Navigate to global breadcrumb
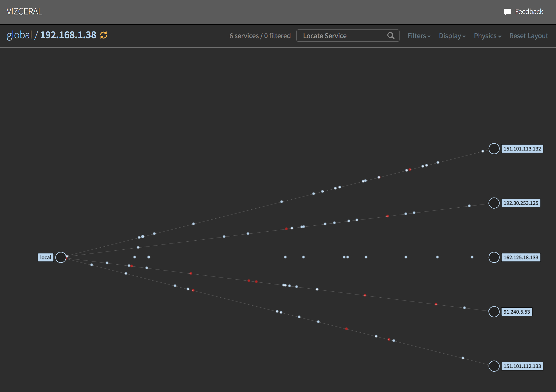556x392 pixels. (x=19, y=35)
